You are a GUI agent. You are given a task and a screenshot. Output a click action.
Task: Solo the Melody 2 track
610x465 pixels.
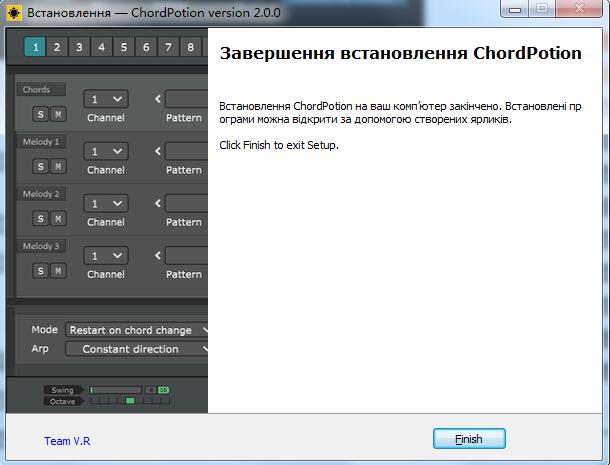(x=40, y=219)
